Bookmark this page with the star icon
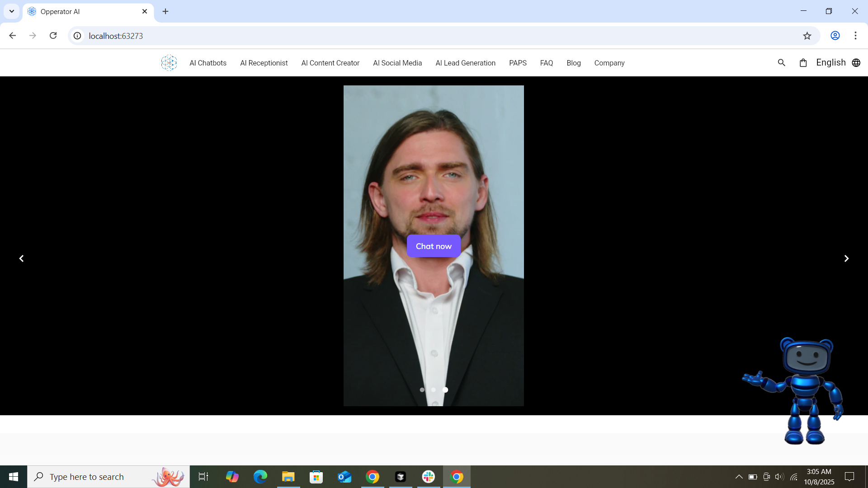 (x=807, y=36)
